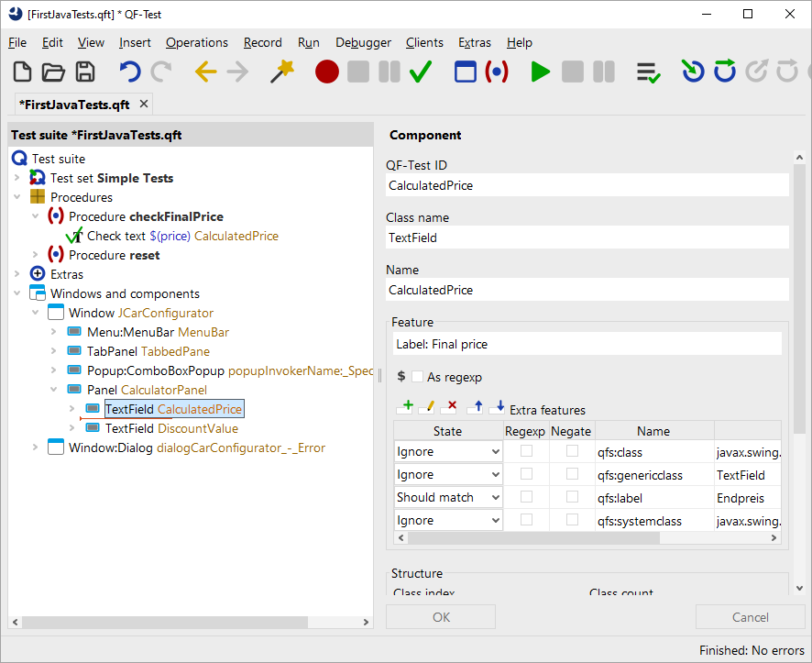Create a new test suite file

pyautogui.click(x=22, y=72)
